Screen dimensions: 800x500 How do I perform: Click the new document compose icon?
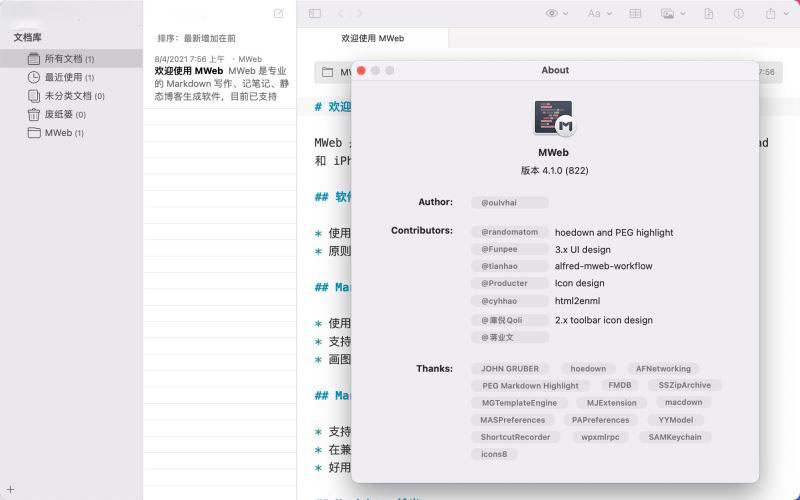[279, 14]
